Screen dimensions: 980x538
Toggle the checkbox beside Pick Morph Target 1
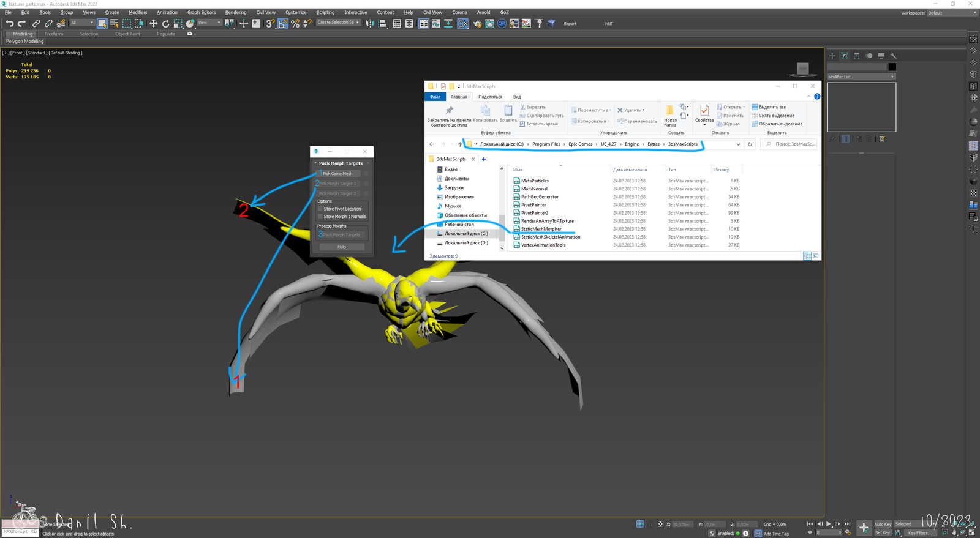[366, 184]
